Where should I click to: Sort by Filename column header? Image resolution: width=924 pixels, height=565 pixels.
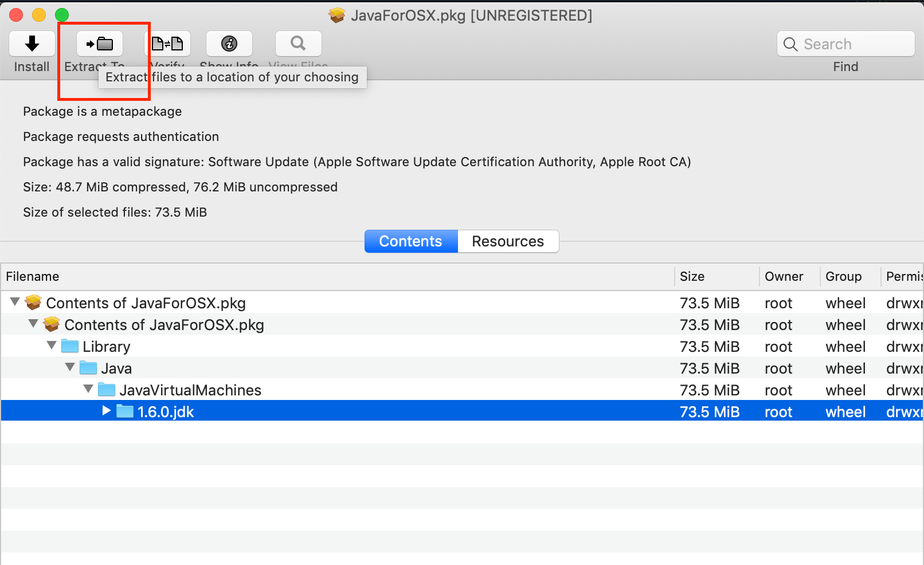337,277
